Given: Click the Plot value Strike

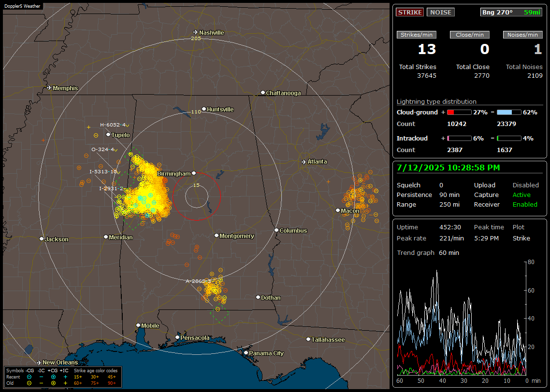Looking at the screenshot, I should pos(521,238).
